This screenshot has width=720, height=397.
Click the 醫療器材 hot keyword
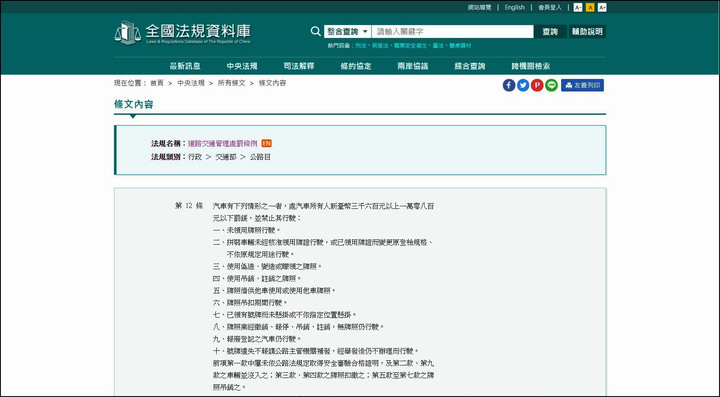(x=460, y=46)
